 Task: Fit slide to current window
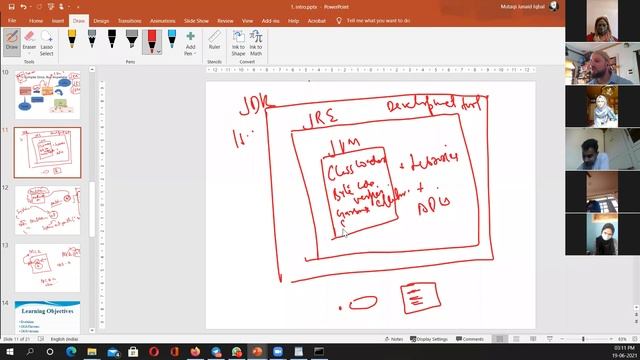pyautogui.click(x=635, y=339)
